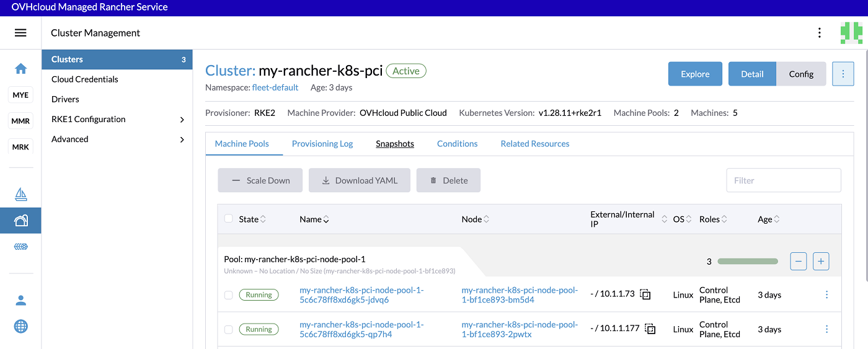Go to the Home icon in sidebar

point(20,69)
